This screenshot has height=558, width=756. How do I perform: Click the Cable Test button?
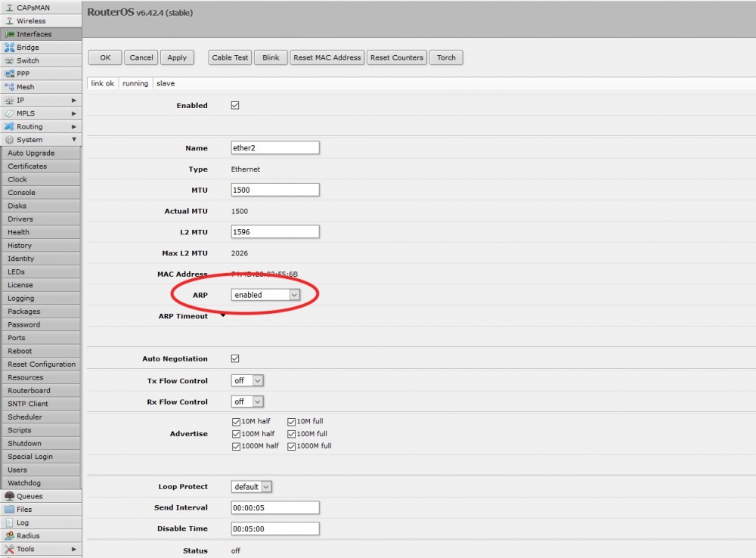click(230, 57)
